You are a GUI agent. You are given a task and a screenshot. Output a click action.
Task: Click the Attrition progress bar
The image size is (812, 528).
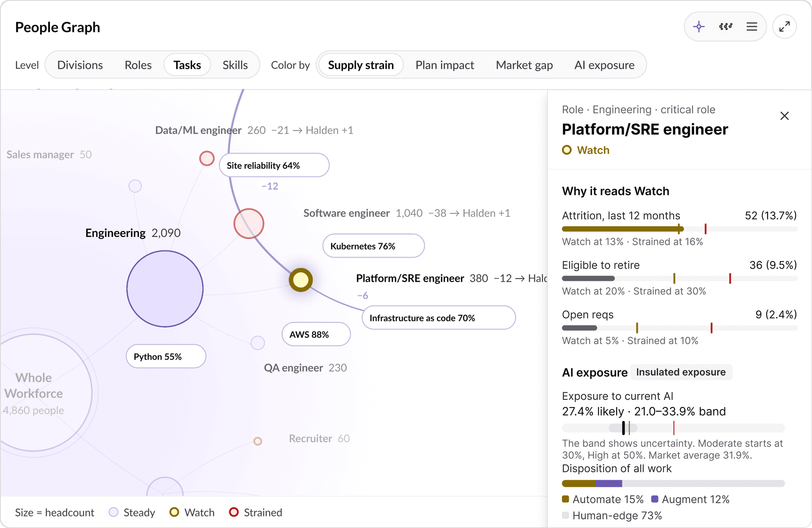tap(680, 229)
